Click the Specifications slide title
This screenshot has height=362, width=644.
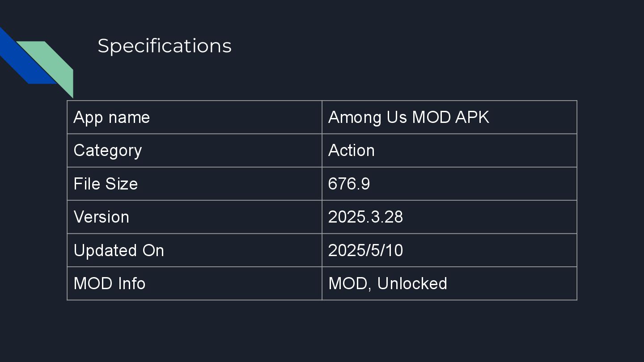(x=164, y=46)
